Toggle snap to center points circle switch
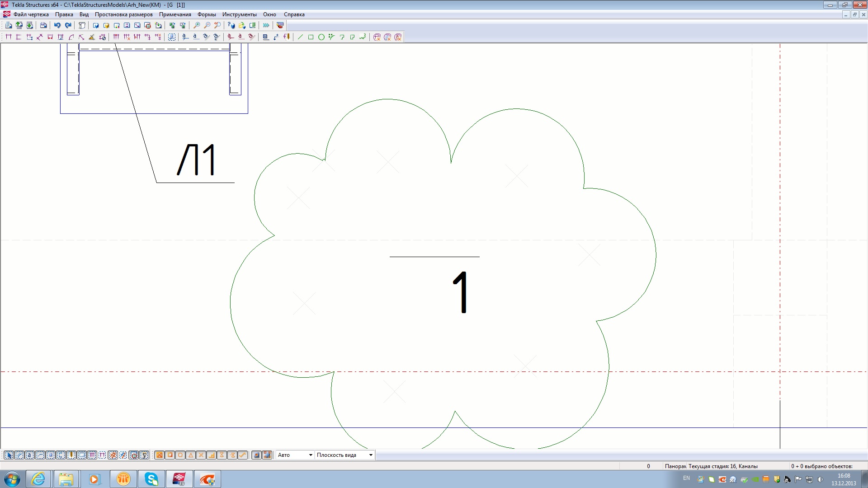Viewport: 868px width, 488px height. pyautogui.click(x=180, y=455)
